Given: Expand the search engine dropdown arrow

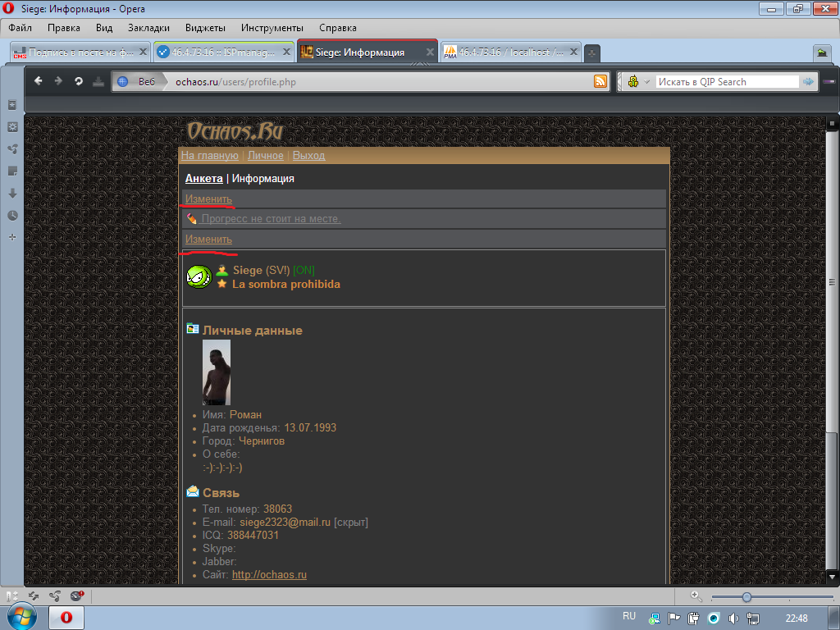Looking at the screenshot, I should coord(646,82).
